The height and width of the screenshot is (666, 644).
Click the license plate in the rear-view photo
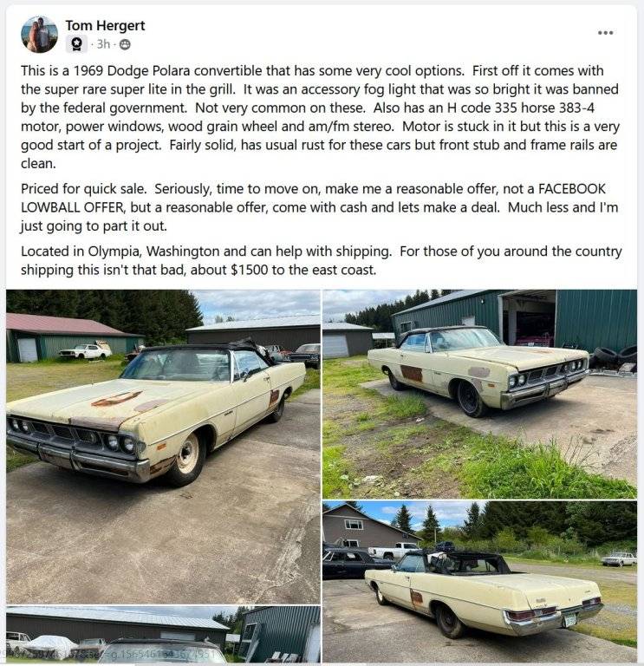point(569,621)
